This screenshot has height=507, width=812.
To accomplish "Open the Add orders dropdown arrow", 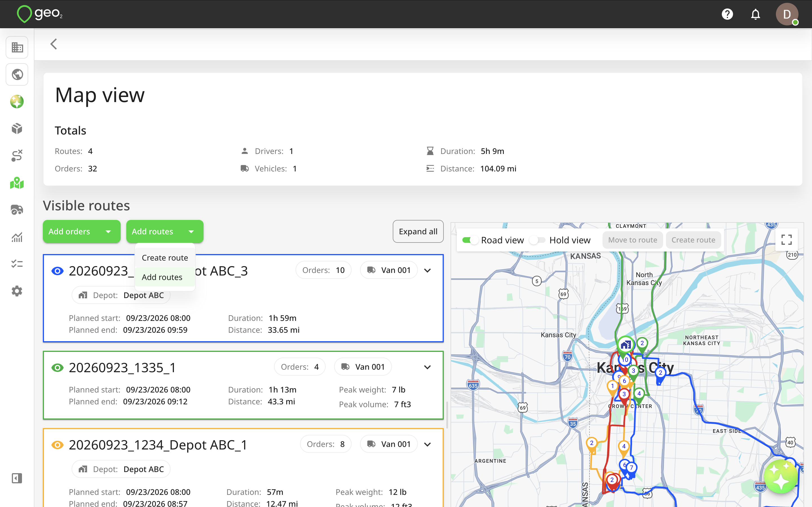I will pyautogui.click(x=108, y=232).
